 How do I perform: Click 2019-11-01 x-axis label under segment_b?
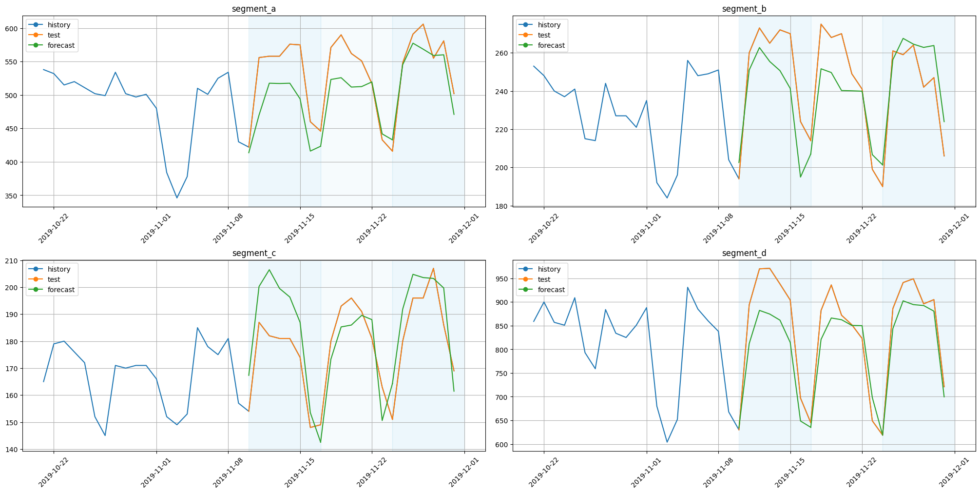(x=646, y=229)
